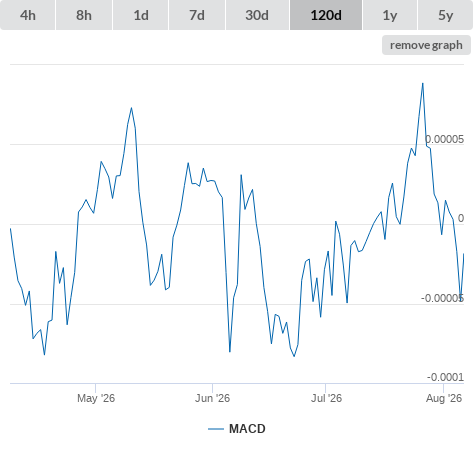
Task: Switch to the 8h time range
Action: [84, 15]
